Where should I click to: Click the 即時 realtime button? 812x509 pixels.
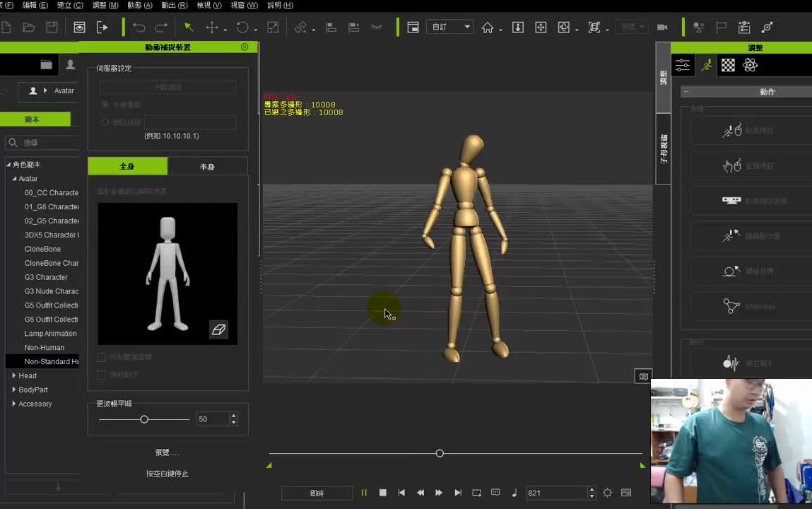pos(317,493)
